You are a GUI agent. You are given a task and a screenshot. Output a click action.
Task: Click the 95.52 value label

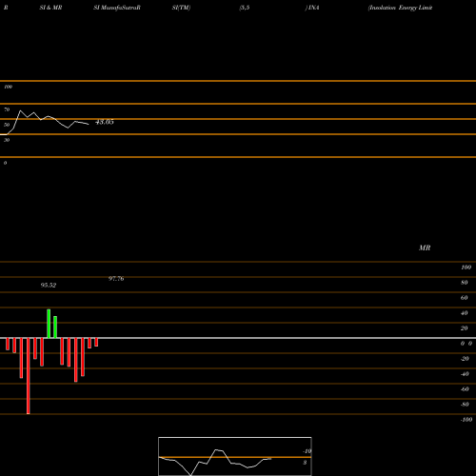pyautogui.click(x=49, y=286)
